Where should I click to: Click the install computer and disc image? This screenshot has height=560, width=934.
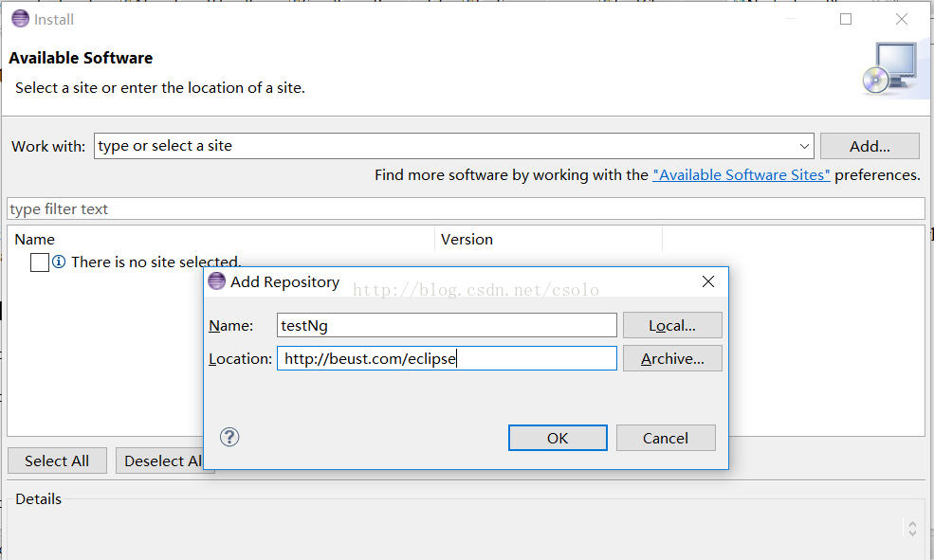point(890,68)
